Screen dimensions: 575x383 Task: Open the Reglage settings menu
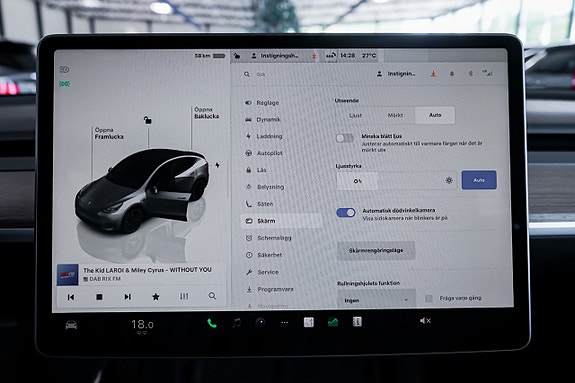(x=262, y=103)
